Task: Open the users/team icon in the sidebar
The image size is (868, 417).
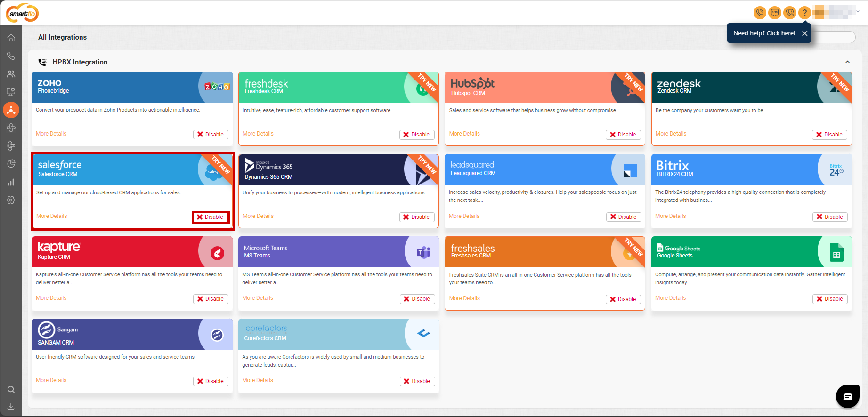Action: pos(11,74)
